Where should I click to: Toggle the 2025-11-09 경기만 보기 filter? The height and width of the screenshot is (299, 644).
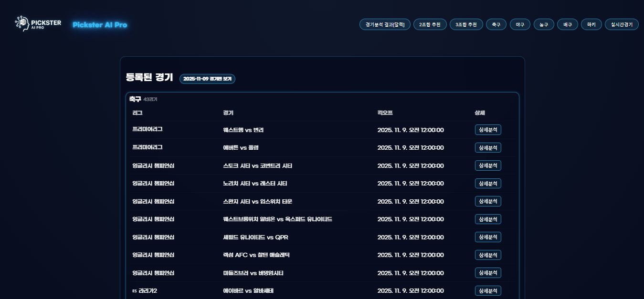(x=207, y=79)
